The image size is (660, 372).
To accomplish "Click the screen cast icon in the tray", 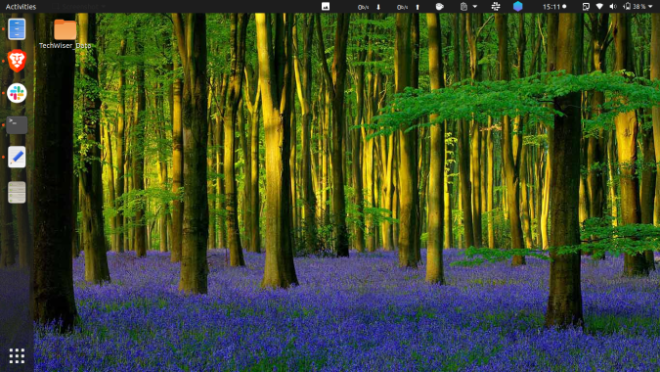I will 586,6.
